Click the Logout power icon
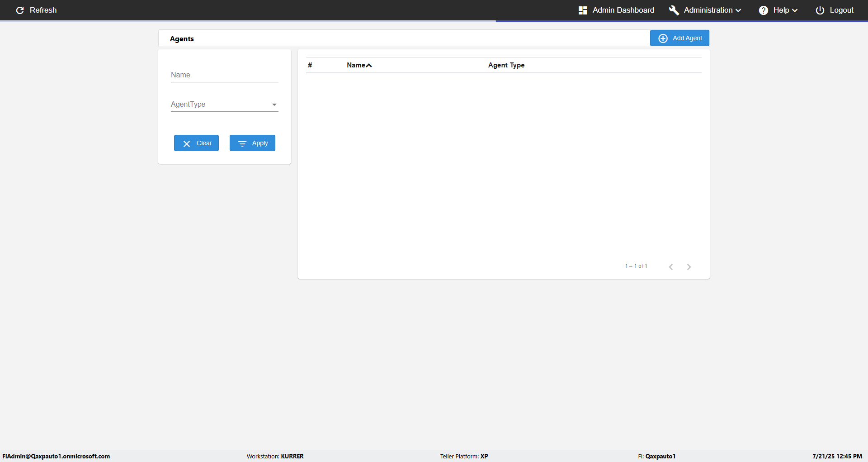The height and width of the screenshot is (462, 868). click(820, 10)
